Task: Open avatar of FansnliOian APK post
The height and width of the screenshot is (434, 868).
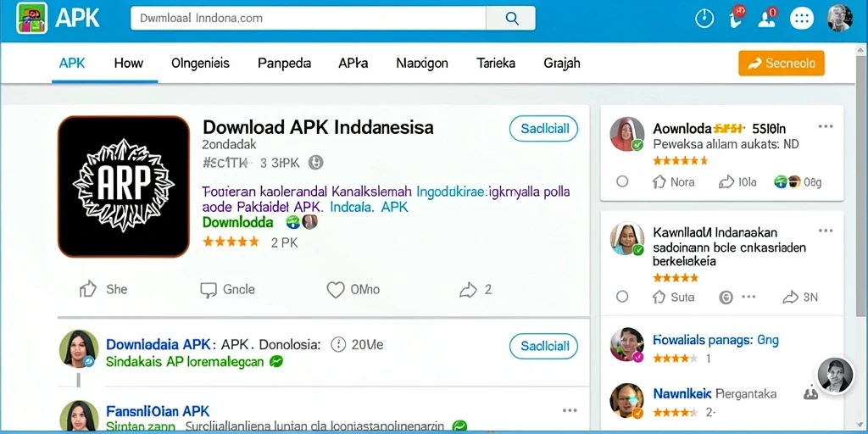Action: [79, 417]
